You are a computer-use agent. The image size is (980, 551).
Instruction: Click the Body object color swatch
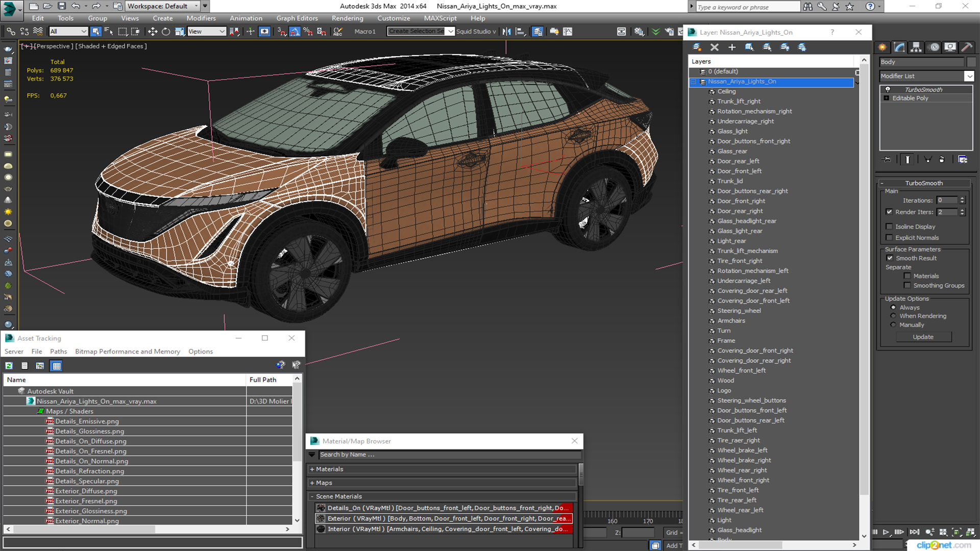coord(971,62)
